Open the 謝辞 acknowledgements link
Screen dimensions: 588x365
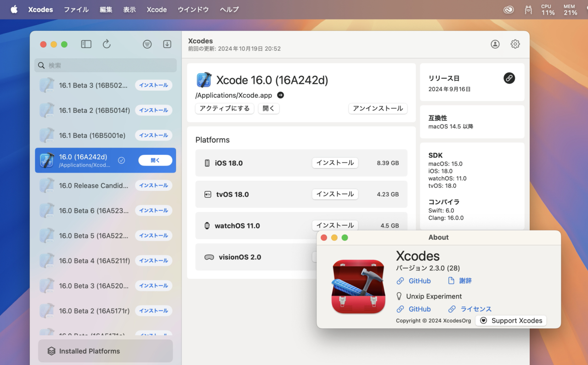pos(460,281)
